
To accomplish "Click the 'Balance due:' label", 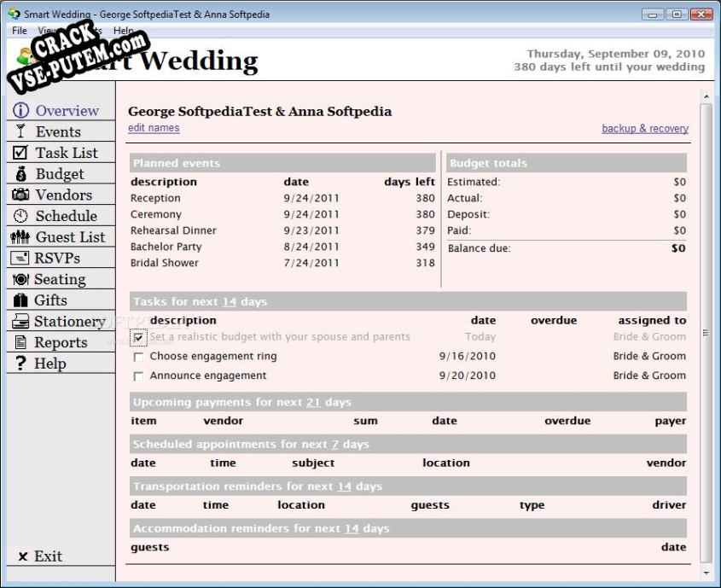I will (x=479, y=248).
